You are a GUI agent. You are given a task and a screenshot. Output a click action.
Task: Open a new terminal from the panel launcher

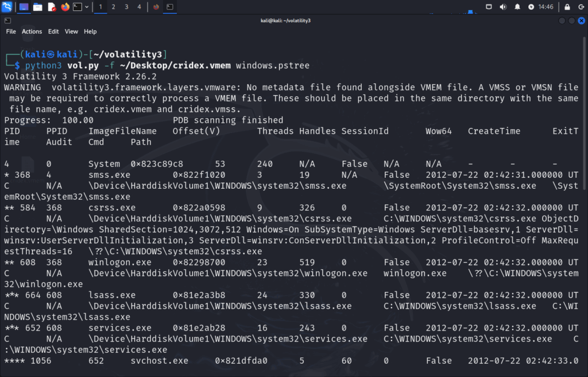78,7
